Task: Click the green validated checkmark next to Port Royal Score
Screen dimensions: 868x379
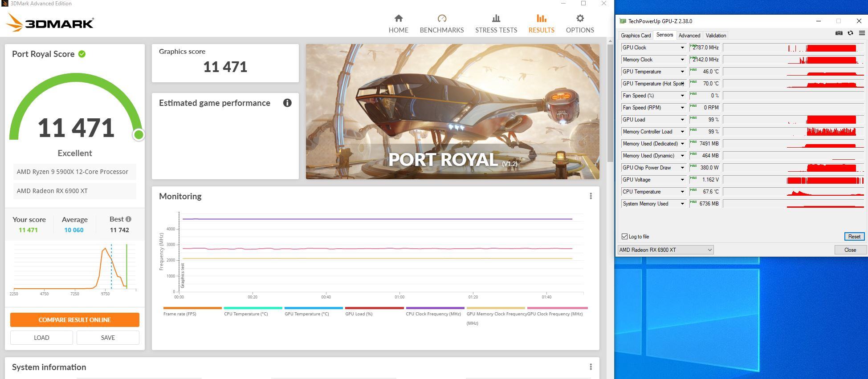Action: point(82,54)
